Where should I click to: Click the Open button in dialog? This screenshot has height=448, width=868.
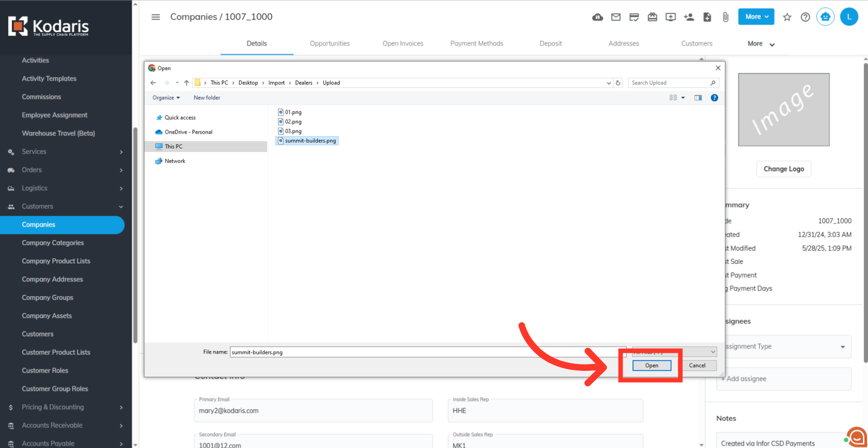click(651, 365)
